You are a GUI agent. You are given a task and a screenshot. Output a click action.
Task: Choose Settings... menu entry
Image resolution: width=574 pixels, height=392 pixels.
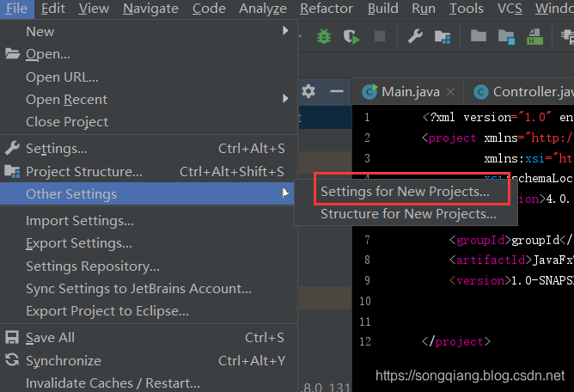coord(149,149)
